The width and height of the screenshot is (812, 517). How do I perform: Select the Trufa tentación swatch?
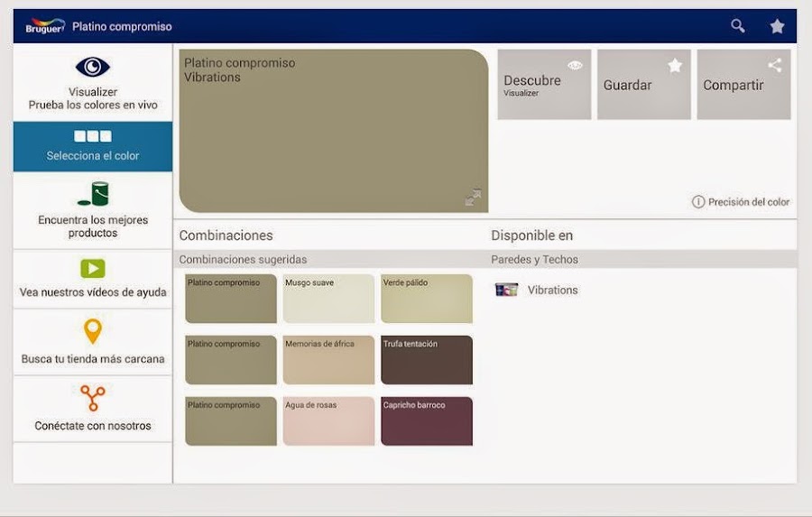tap(427, 360)
